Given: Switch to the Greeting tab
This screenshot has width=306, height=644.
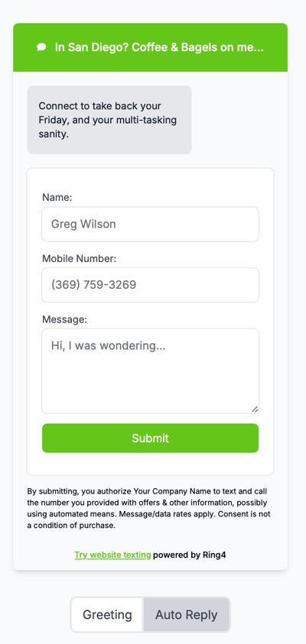Looking at the screenshot, I should [107, 615].
